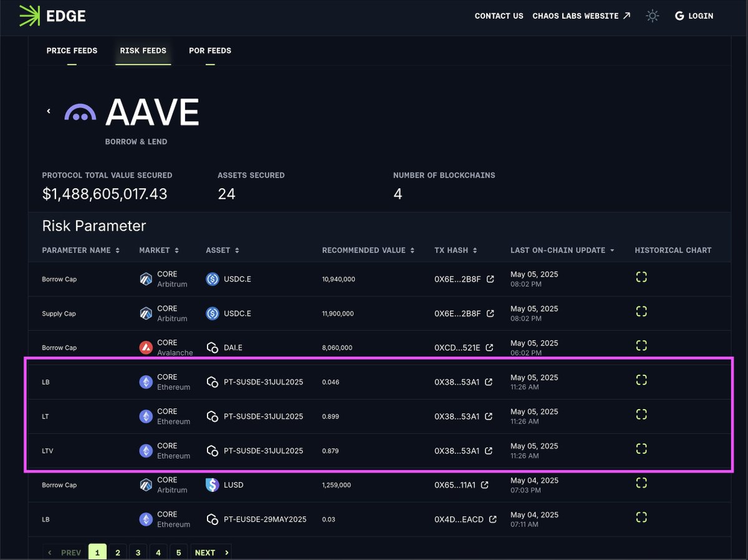Go to page 5
This screenshot has height=560, width=748.
click(178, 553)
